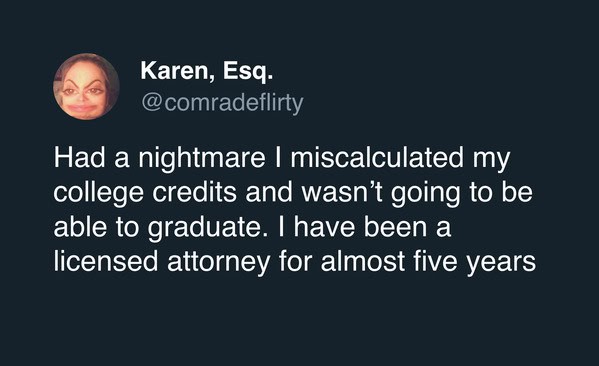599x366 pixels.
Task: Click the word Had starting the tweet
Action: 79,157
